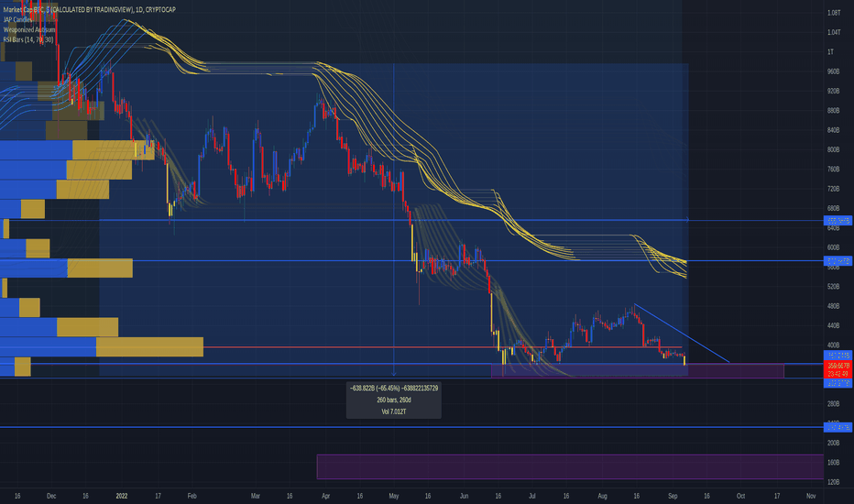Select the blue horizontal line near 240B

coord(411,427)
